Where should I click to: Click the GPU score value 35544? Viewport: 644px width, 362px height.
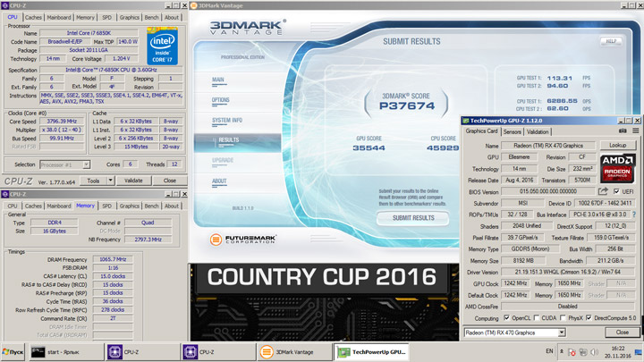click(369, 147)
